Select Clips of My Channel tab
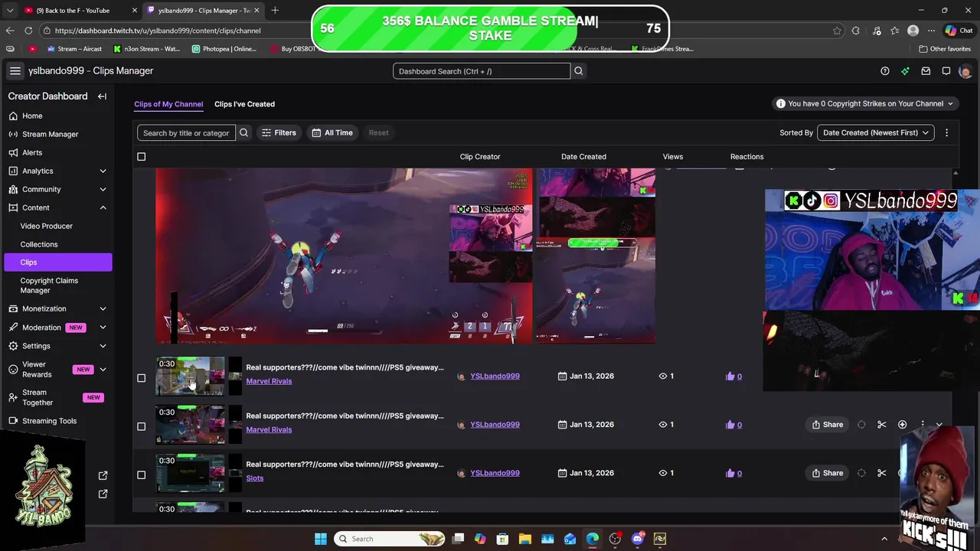Screen dimensions: 980x551 coord(168,104)
